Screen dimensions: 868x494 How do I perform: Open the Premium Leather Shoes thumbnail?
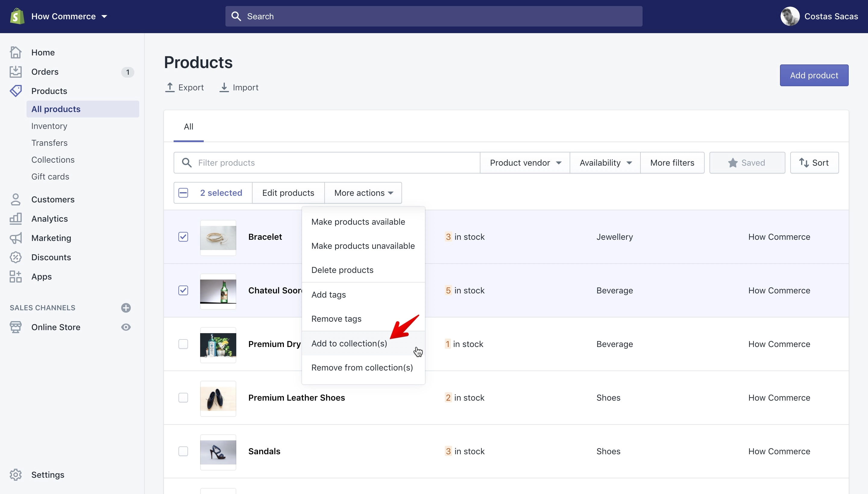pyautogui.click(x=218, y=399)
